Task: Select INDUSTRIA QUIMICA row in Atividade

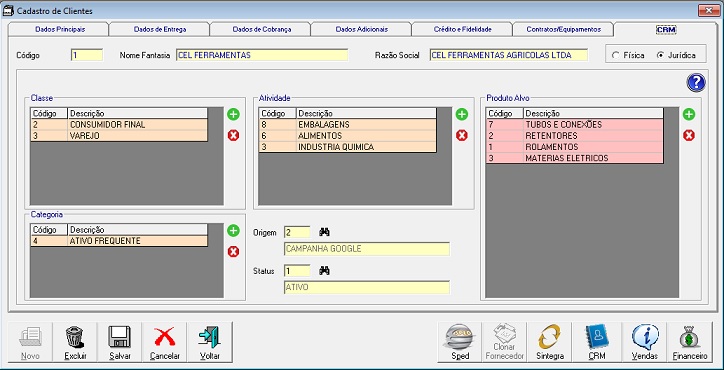Action: (x=348, y=147)
